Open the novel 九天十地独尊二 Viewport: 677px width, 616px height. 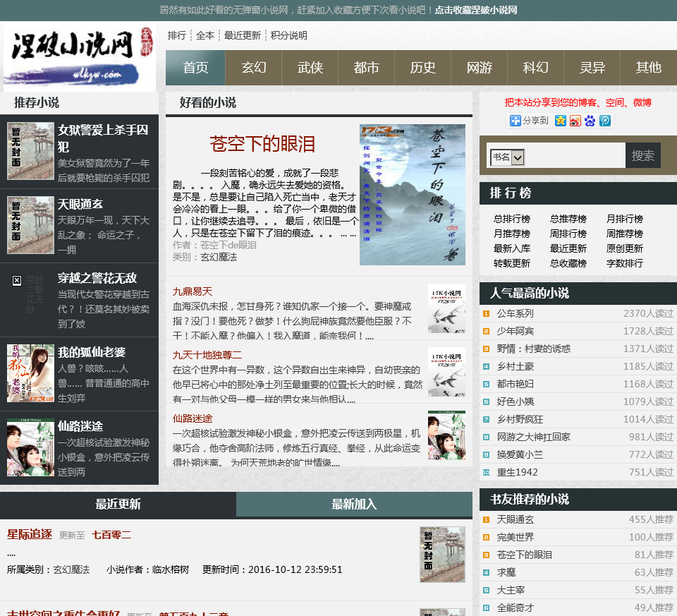coord(207,355)
